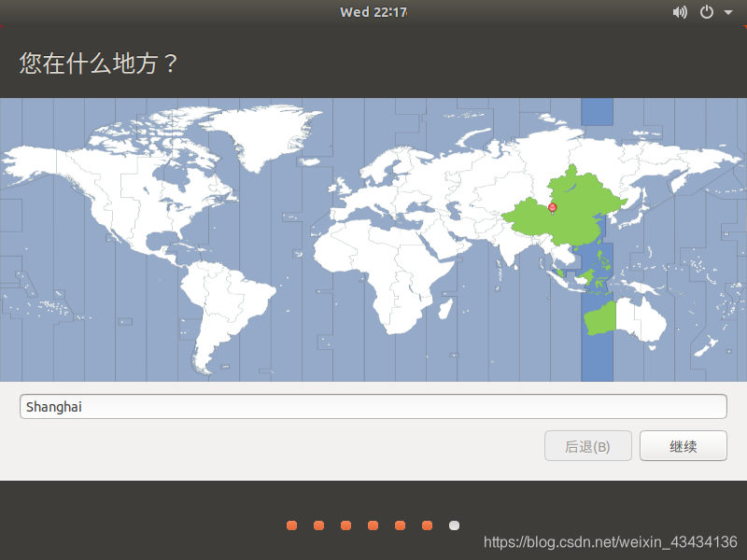Click the volume speaker icon

(x=680, y=12)
